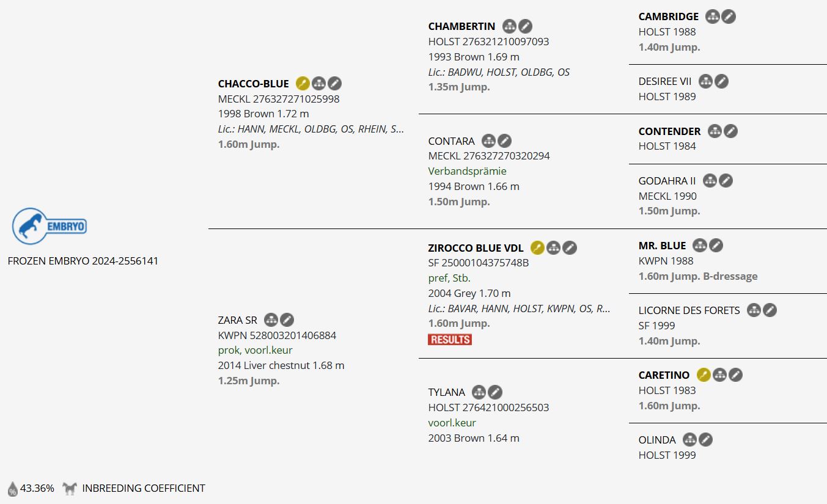This screenshot has height=504, width=827.
Task: Open the CONTENDER horse name link
Action: 669,131
